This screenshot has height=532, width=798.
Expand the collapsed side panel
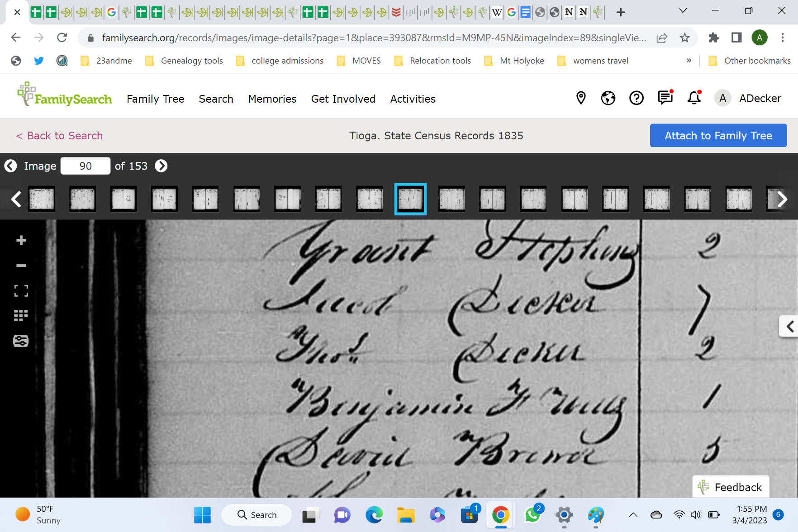coord(789,326)
